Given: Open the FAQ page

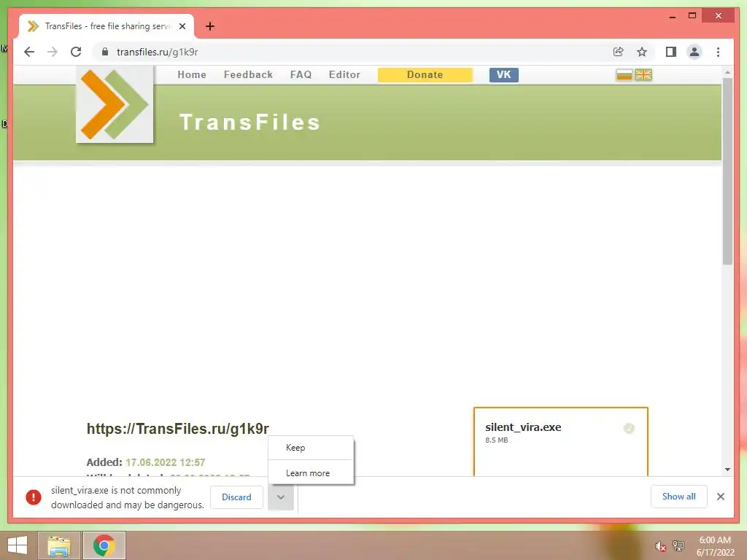Looking at the screenshot, I should tap(301, 75).
